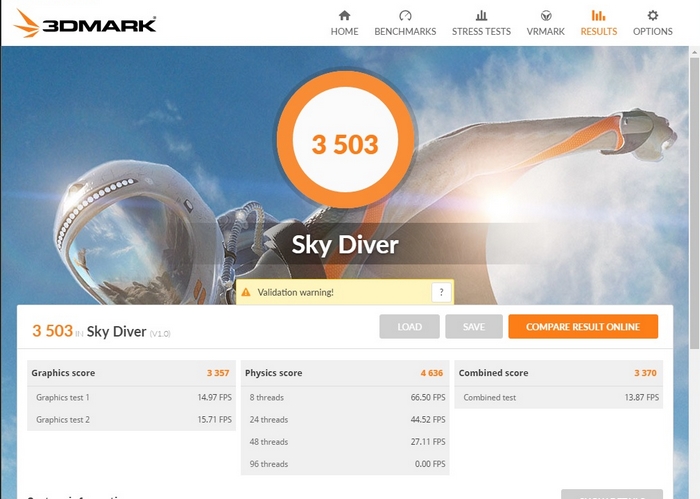Viewport: 700px width, 499px height.
Task: Open Options via the gear icon
Action: [653, 16]
